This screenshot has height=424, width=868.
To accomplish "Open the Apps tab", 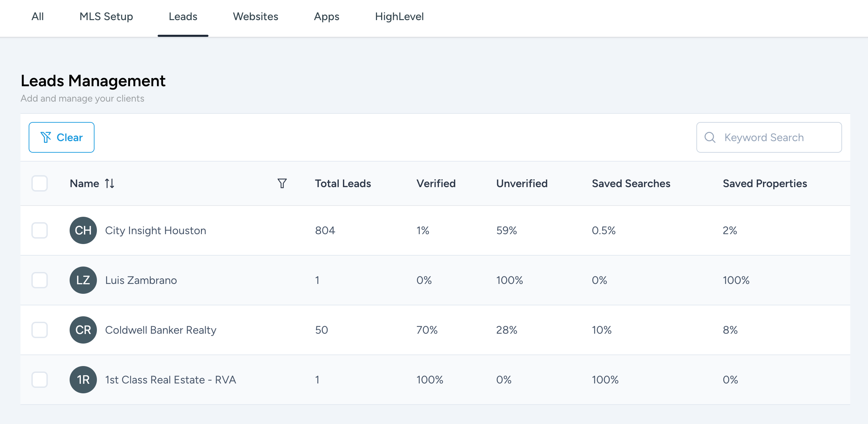I will [x=327, y=16].
